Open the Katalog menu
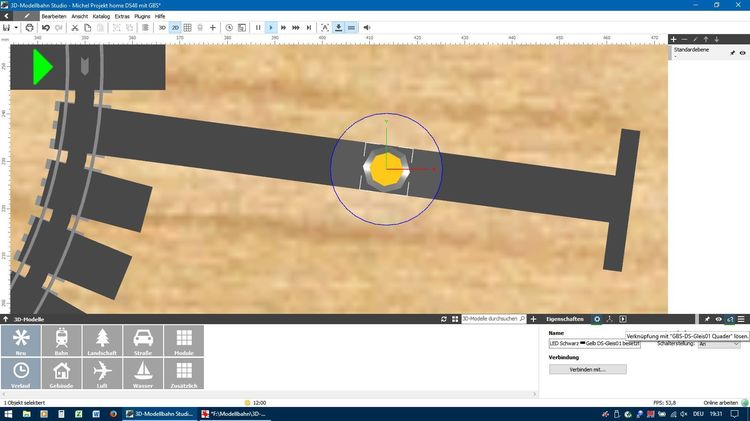The height and width of the screenshot is (421, 750). [x=101, y=16]
